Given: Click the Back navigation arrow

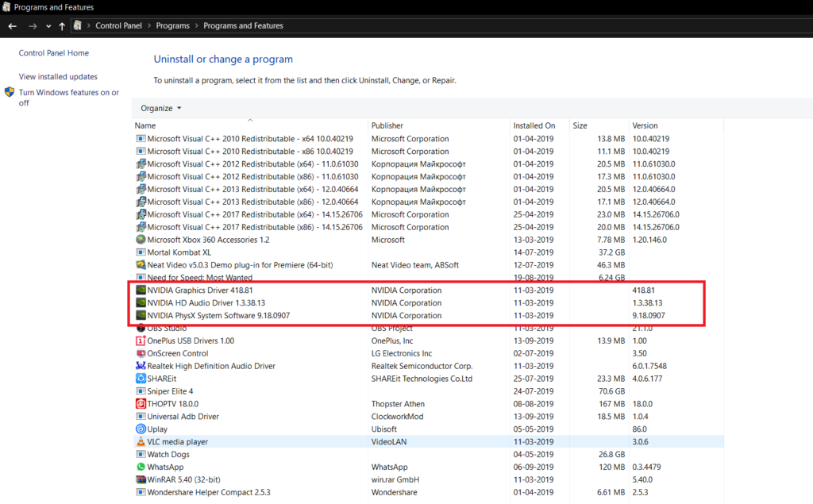Looking at the screenshot, I should pos(13,26).
